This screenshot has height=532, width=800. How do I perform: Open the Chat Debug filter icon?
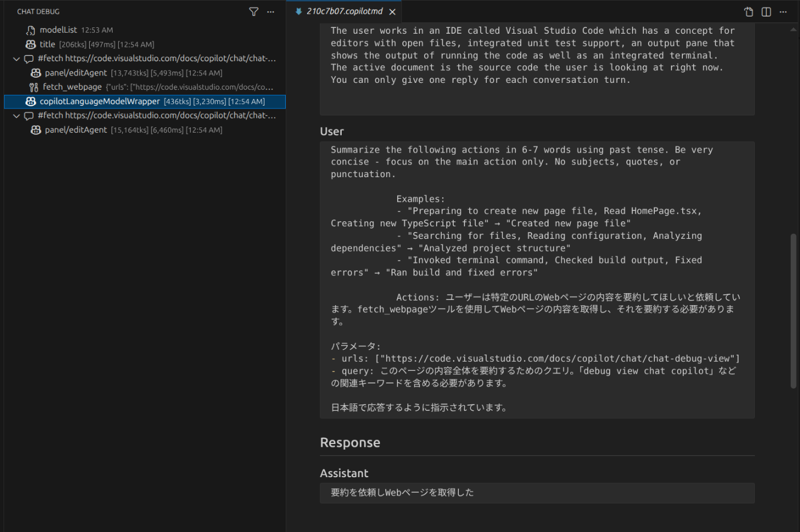pyautogui.click(x=254, y=11)
